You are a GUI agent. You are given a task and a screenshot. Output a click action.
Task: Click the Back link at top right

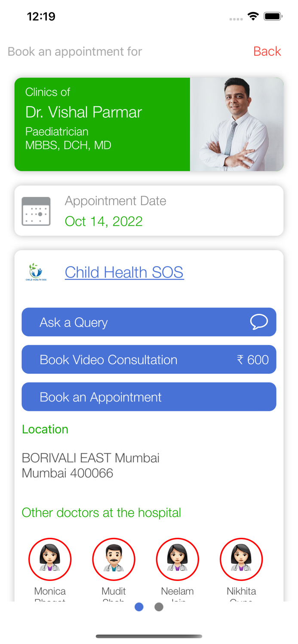(x=267, y=51)
